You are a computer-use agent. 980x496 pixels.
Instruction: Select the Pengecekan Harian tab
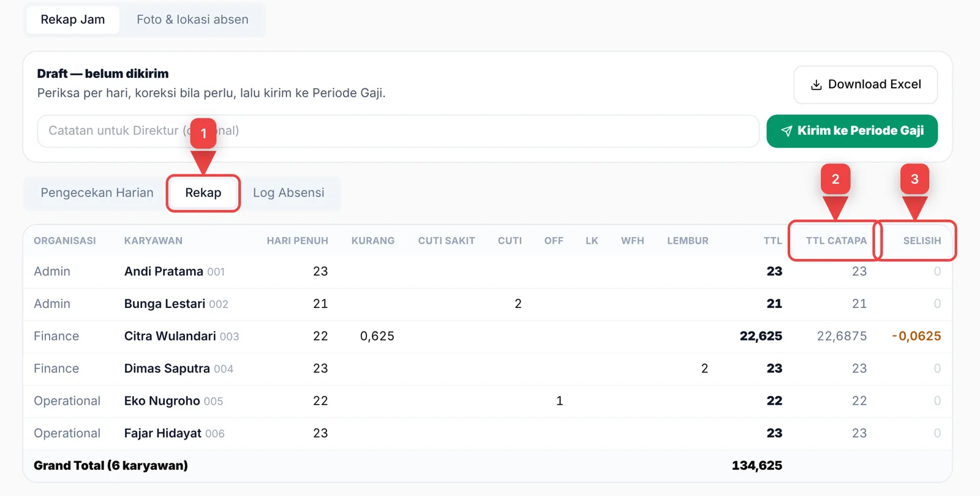[97, 193]
